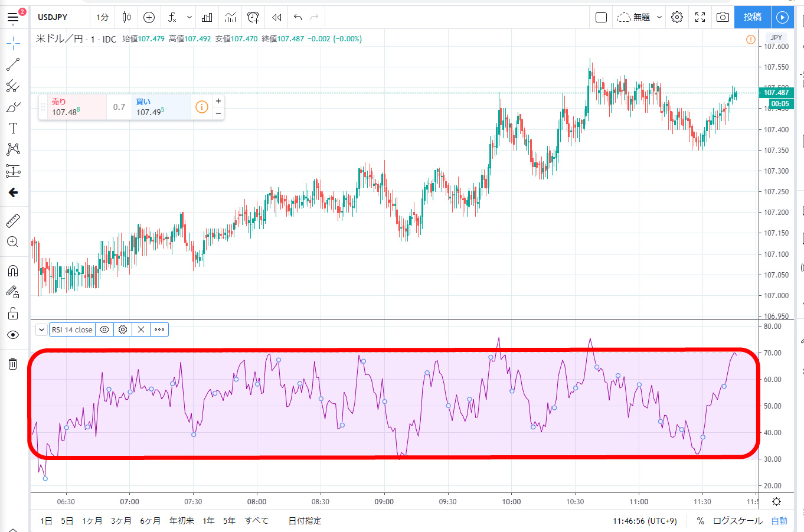Open the indicators fx menu
804x532 pixels.
[x=172, y=17]
